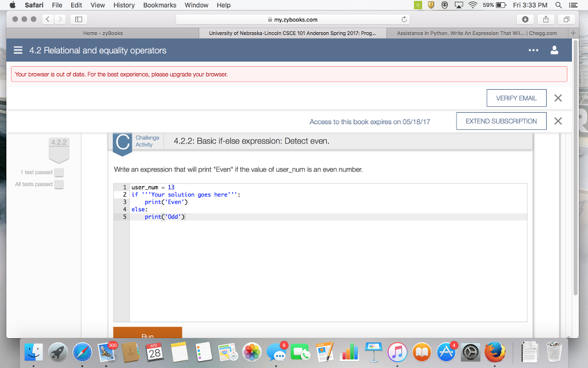Click the Challenge Activity C icon
Image resolution: width=588 pixels, height=368 pixels.
(122, 143)
